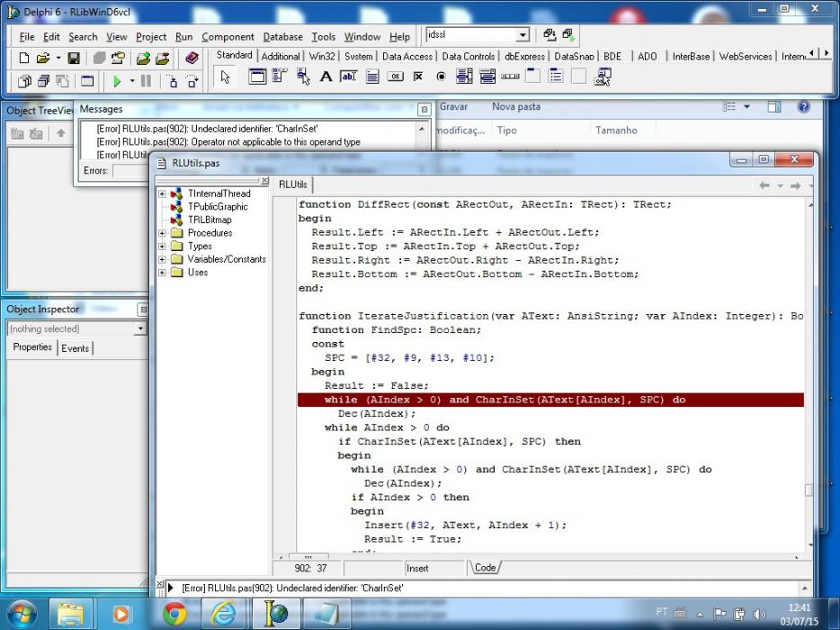Image resolution: width=840 pixels, height=630 pixels.
Task: Open the Open file history dropdown arrow
Action: click(x=58, y=58)
